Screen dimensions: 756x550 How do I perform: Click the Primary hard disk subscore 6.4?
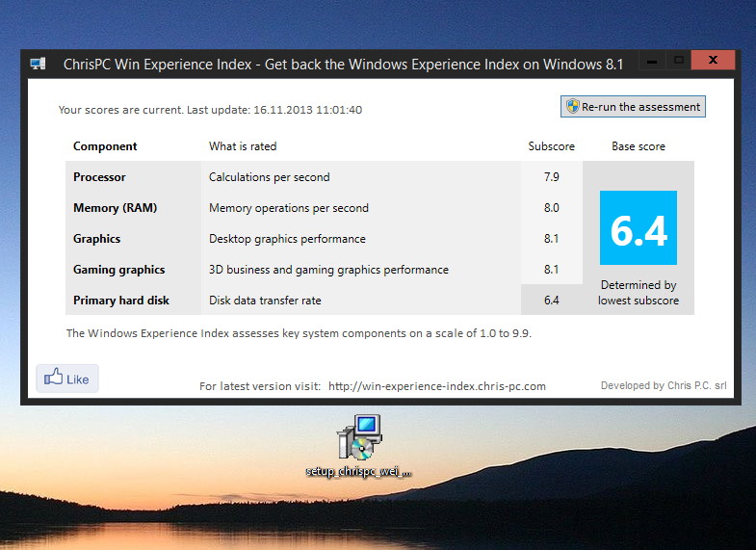click(552, 301)
